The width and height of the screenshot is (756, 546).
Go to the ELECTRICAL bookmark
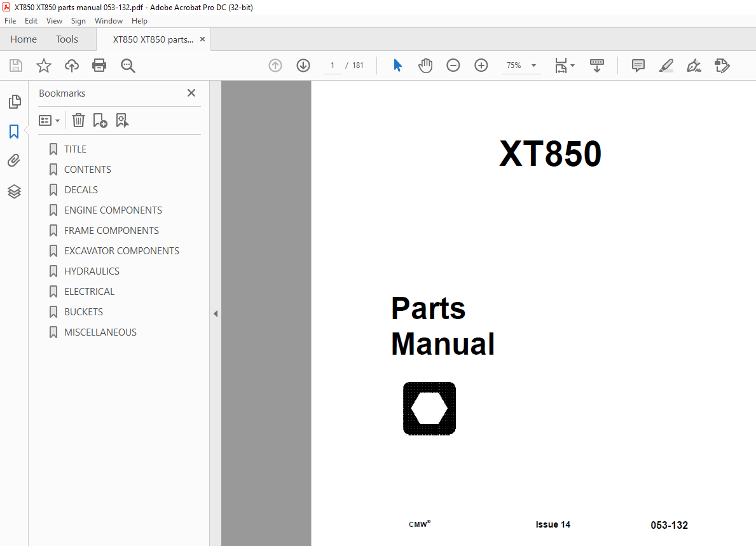click(x=89, y=292)
